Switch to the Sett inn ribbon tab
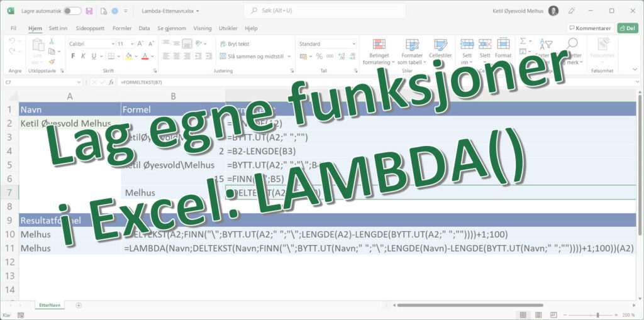This screenshot has width=644, height=320. coord(58,28)
